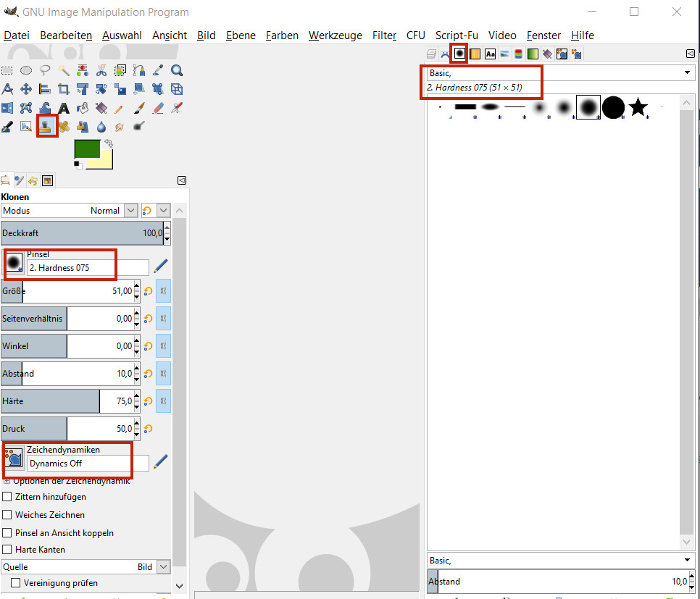The width and height of the screenshot is (700, 599).
Task: Swap foreground and background colors
Action: (x=109, y=143)
